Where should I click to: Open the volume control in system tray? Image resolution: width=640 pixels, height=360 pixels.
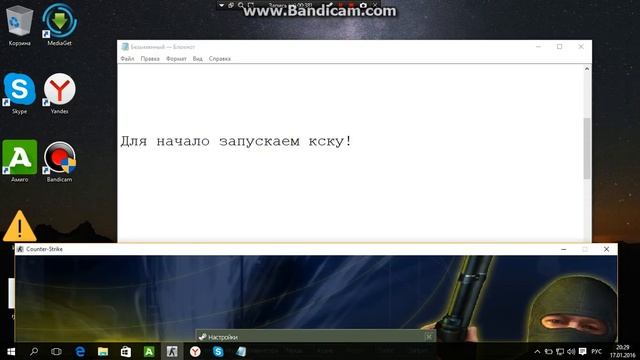tap(571, 351)
